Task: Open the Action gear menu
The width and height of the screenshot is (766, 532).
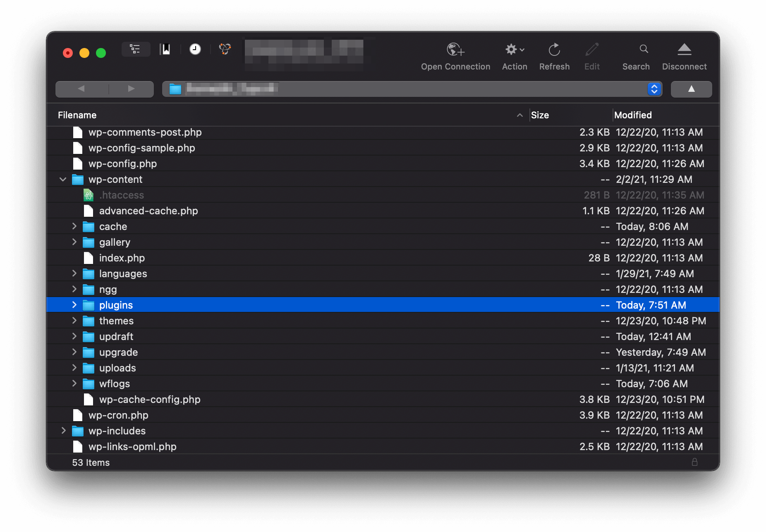Action: 515,50
